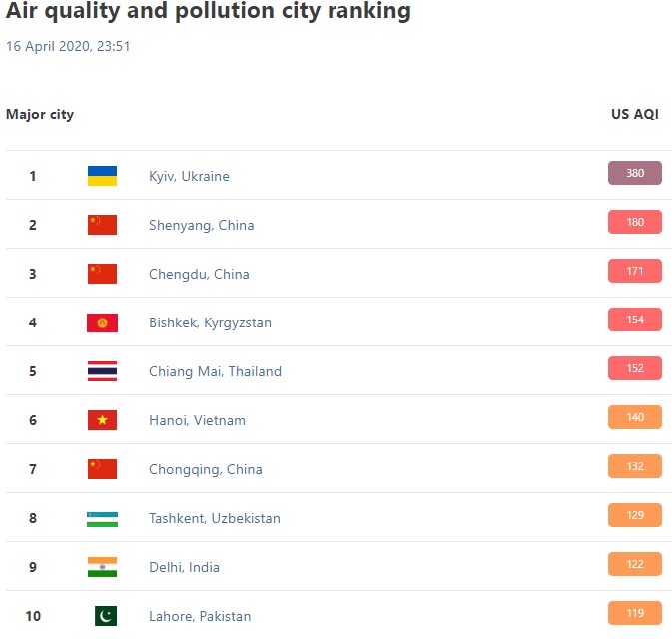Click the Thailand flag icon

click(102, 371)
